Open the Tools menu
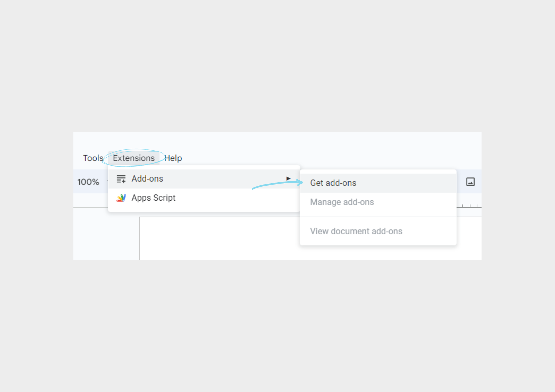The width and height of the screenshot is (555, 392). 93,158
